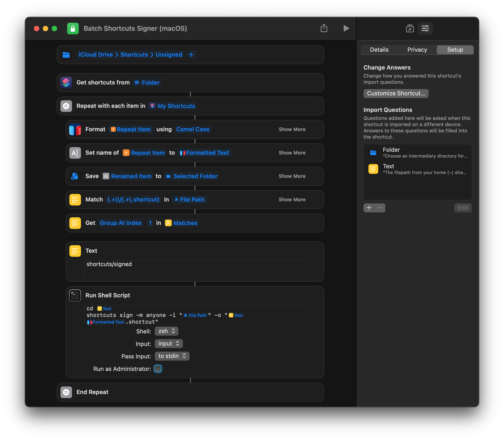Expand Show More on Match action
The image size is (504, 440).
(x=292, y=200)
